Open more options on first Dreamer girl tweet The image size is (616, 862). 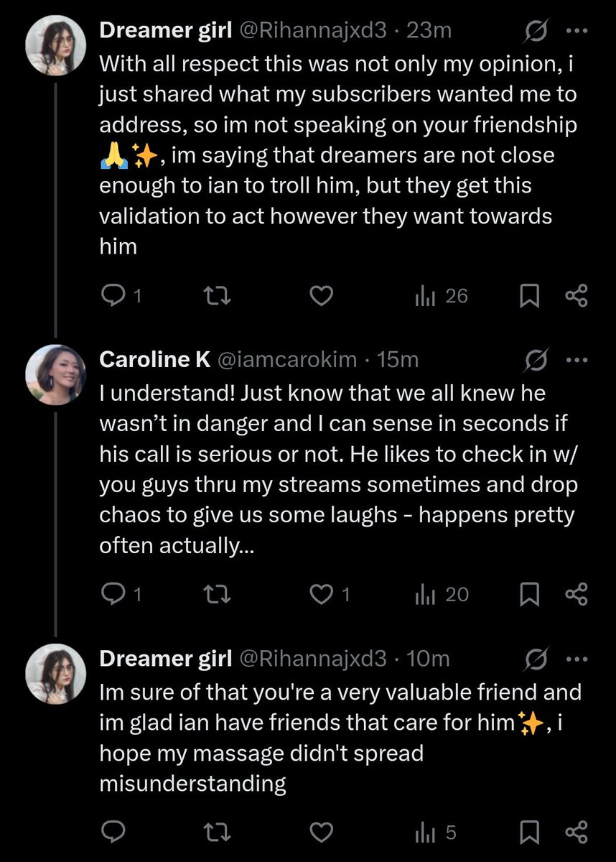tap(577, 31)
